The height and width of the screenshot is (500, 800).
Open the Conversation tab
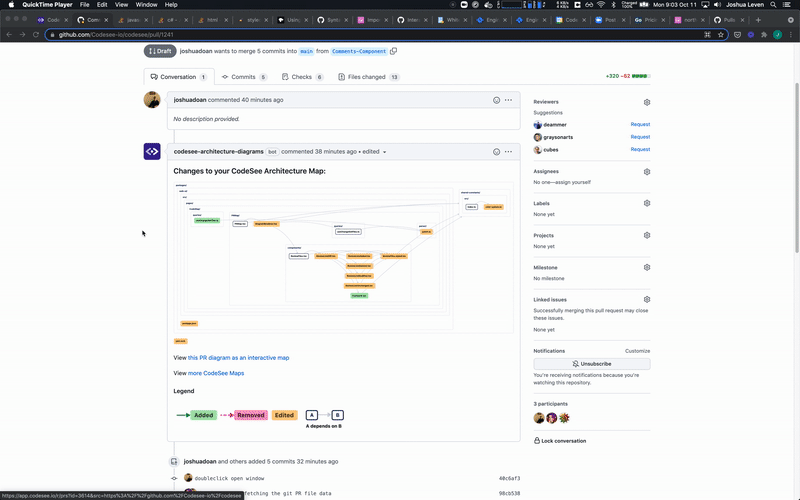pos(179,77)
